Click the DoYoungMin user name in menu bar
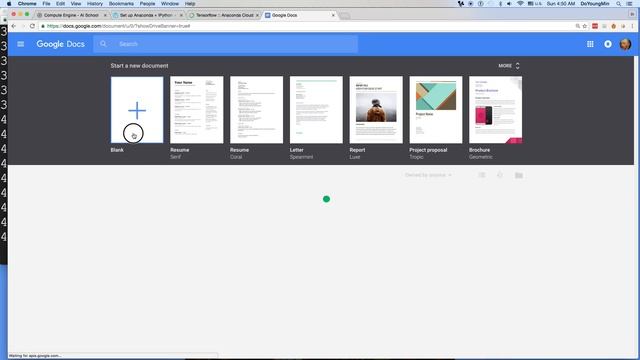This screenshot has height=360, width=640. [595, 4]
